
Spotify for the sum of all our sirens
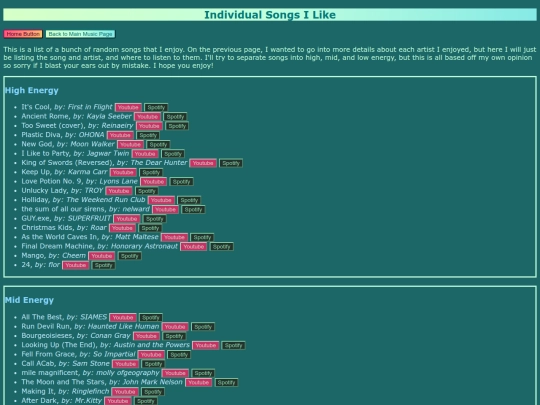tap(193, 210)
